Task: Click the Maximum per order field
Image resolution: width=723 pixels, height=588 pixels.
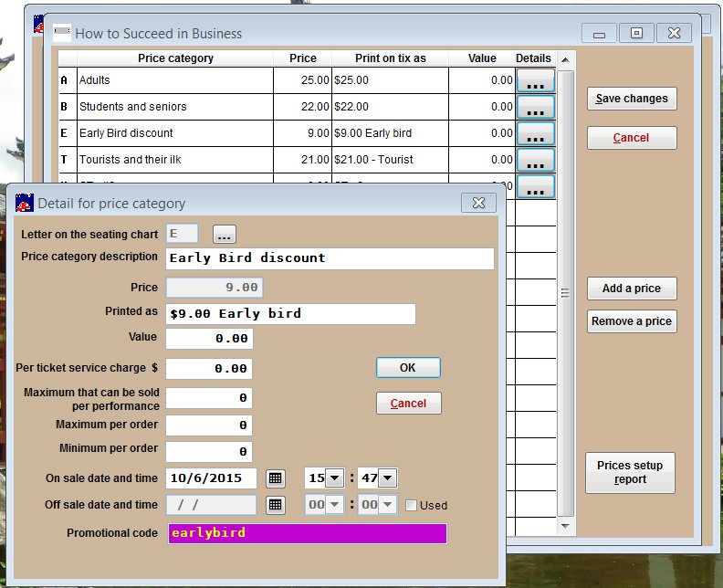Action: 209,425
